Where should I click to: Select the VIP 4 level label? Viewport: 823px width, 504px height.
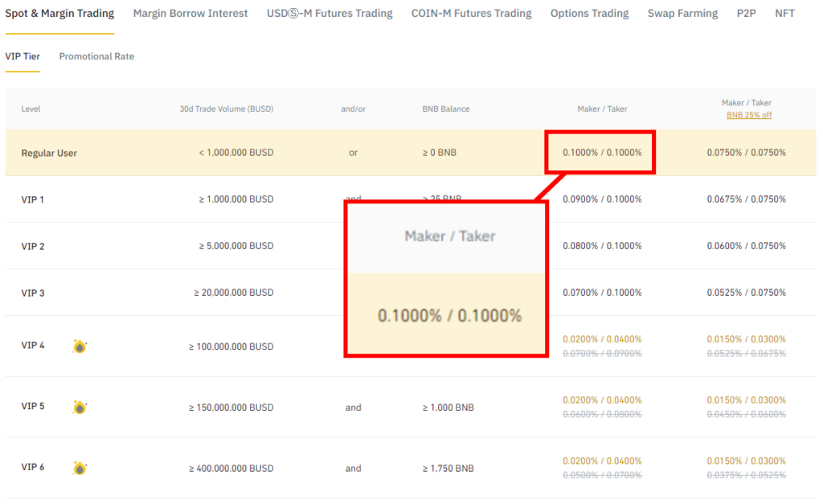pos(32,345)
